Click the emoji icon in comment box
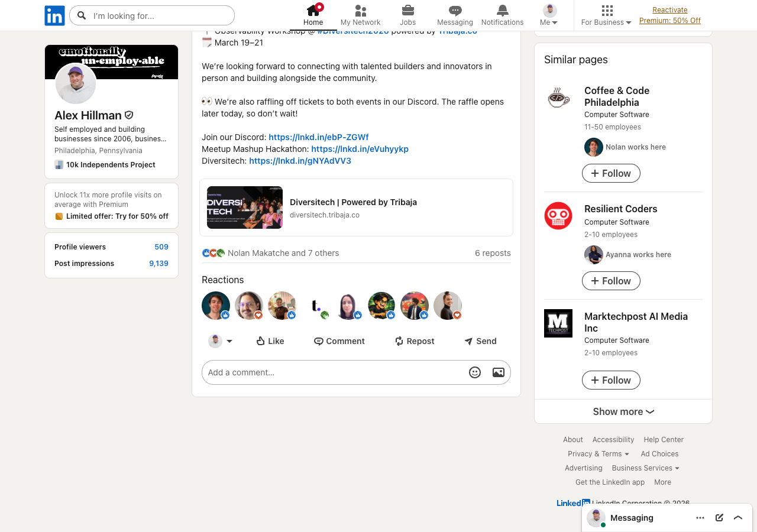 pyautogui.click(x=474, y=372)
